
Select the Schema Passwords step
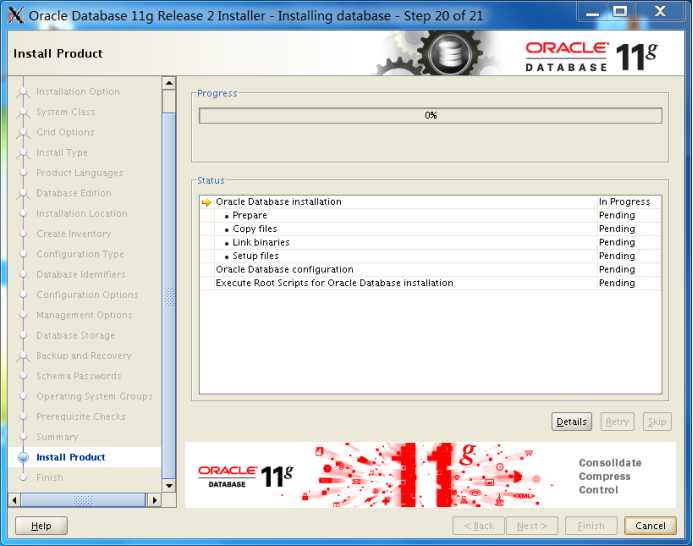click(79, 376)
